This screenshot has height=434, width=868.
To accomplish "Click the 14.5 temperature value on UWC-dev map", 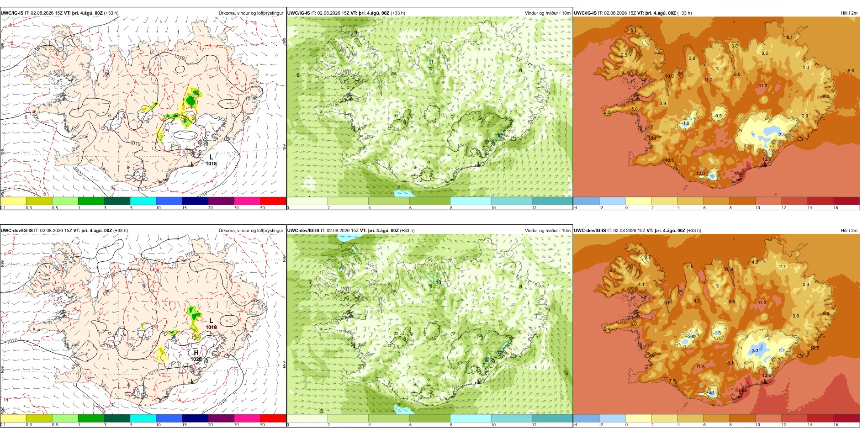I will [x=743, y=390].
